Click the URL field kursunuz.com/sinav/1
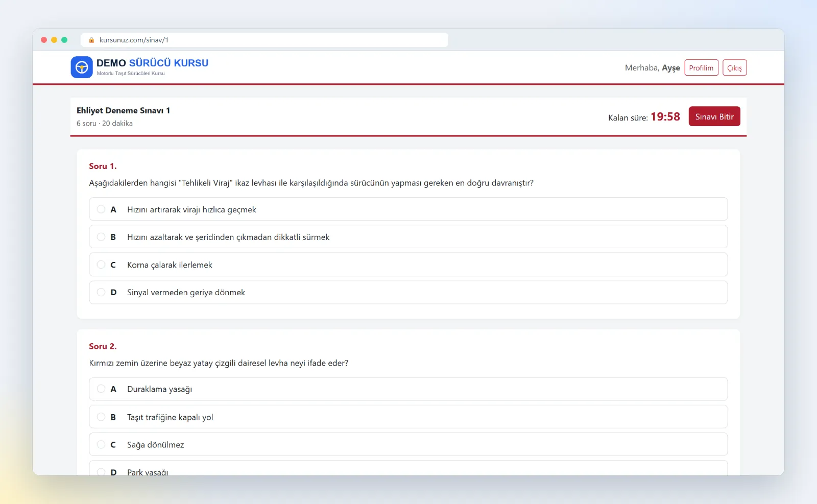 point(265,40)
